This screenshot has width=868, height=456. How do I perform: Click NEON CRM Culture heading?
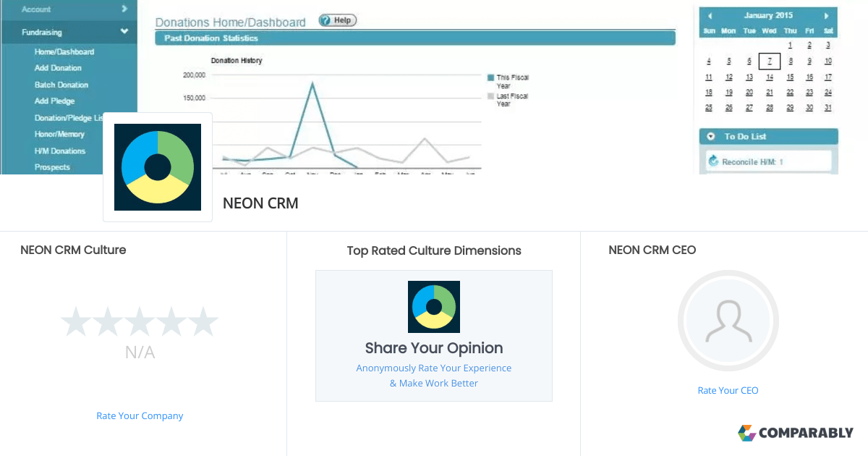[x=73, y=250]
